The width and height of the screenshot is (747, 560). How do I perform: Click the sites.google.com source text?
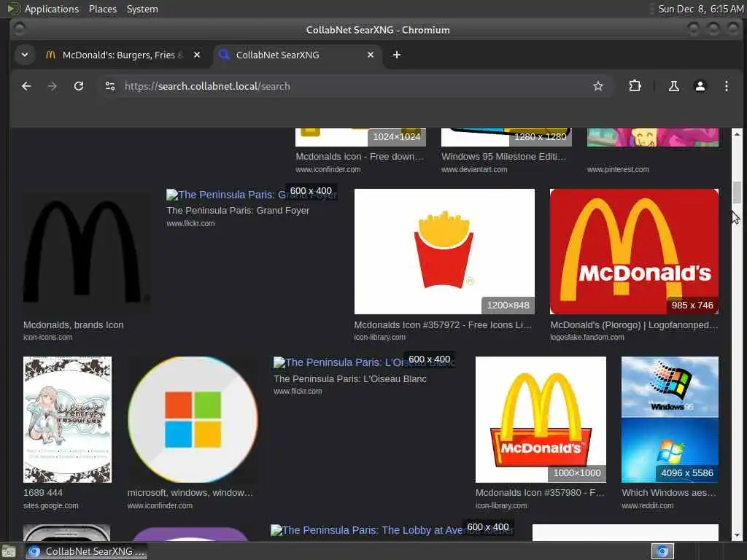pos(50,505)
